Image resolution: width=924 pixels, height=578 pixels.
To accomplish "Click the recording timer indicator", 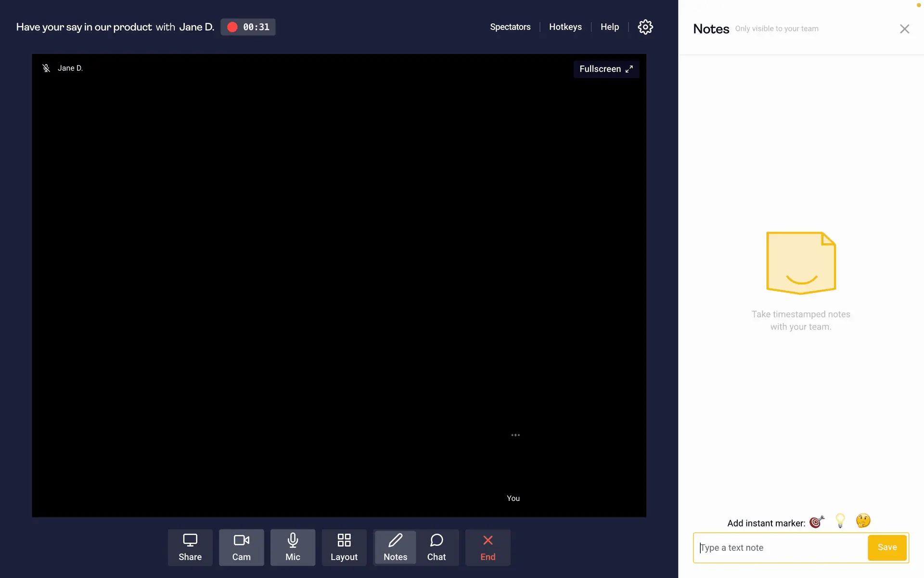I will click(248, 27).
